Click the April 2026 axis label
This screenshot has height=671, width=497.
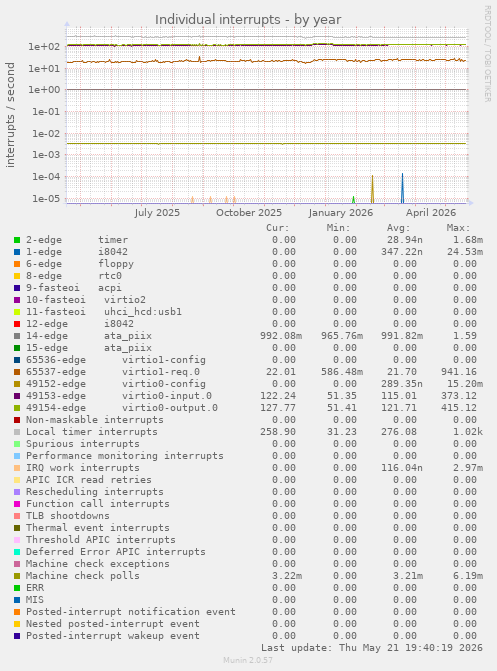pyautogui.click(x=431, y=213)
